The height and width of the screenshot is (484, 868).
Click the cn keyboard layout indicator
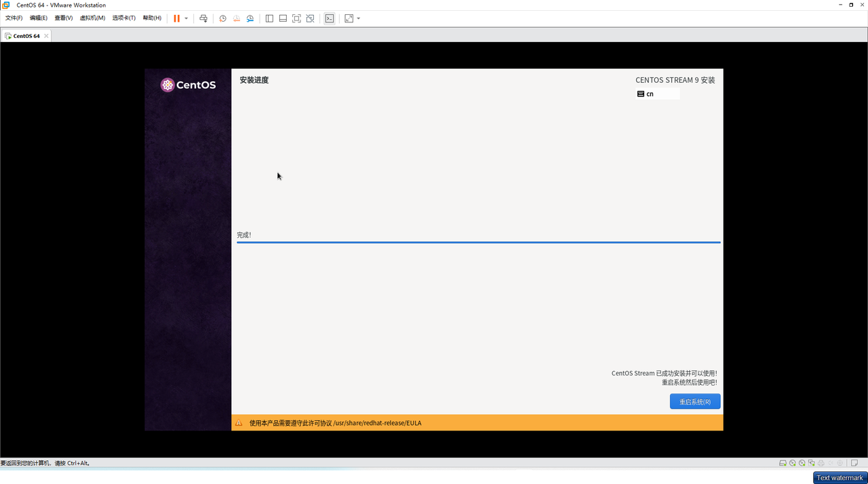point(658,94)
